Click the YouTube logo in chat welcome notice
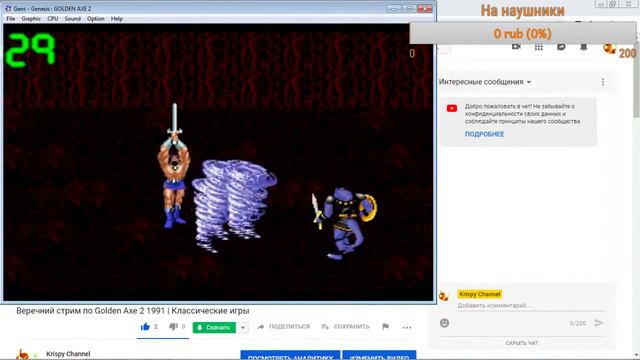Screen dimensions: 640x360 coord(452,109)
